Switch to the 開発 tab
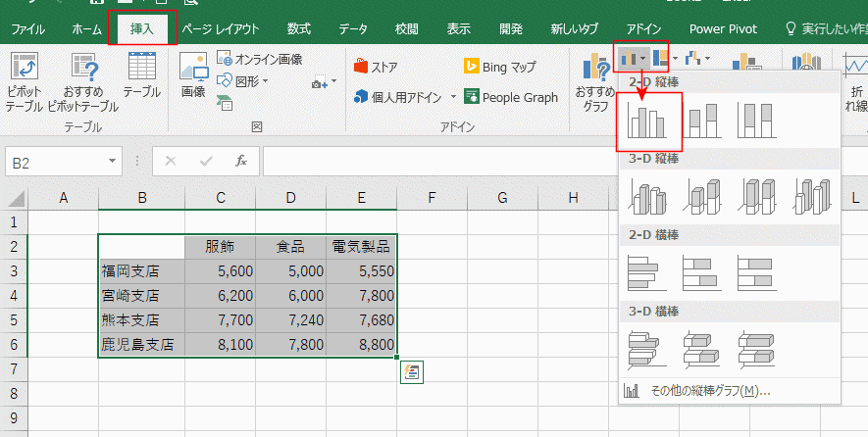868x437 pixels. tap(510, 29)
